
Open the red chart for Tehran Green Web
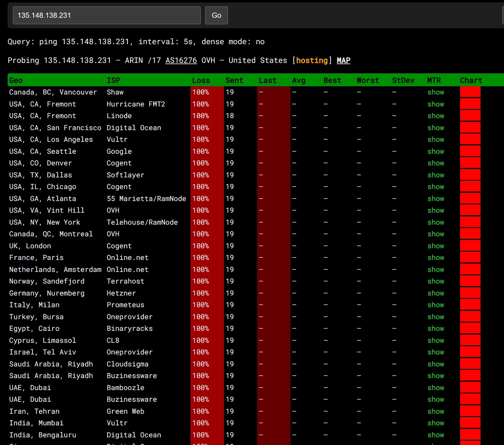pos(470,411)
